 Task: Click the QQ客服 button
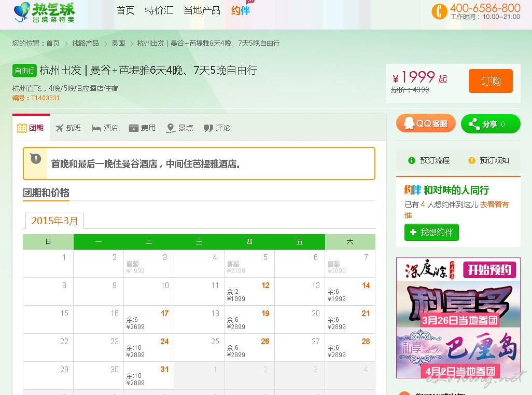point(426,124)
